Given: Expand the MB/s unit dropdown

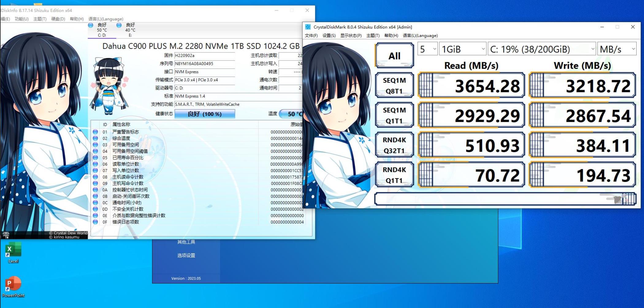Looking at the screenshot, I should 617,49.
